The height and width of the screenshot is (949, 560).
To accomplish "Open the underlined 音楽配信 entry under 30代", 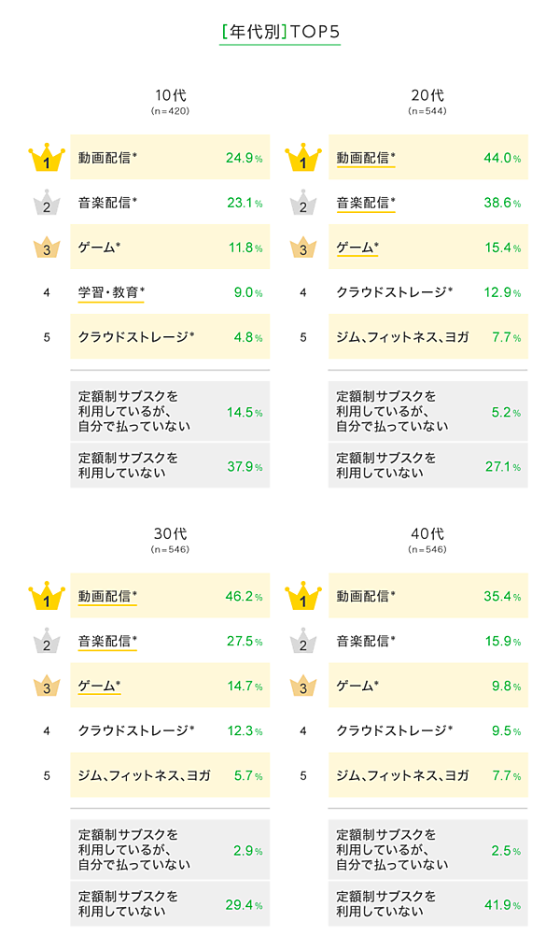I will point(107,641).
